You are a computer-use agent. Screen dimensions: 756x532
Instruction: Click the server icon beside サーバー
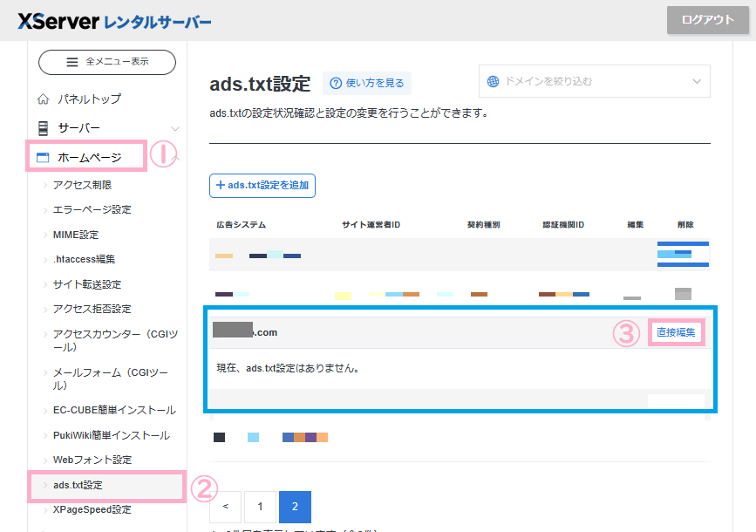coord(43,128)
